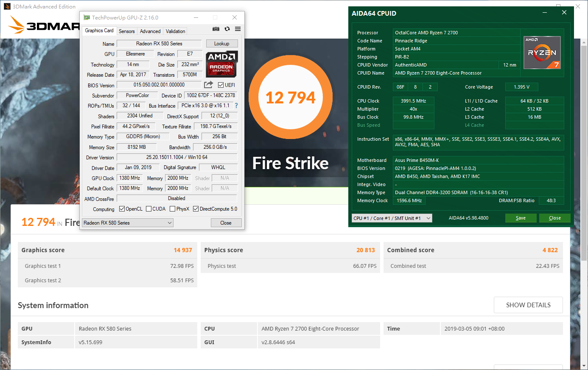Click the AMD Radeon Graphics logo
Screen dimensions: 588x370
pyautogui.click(x=221, y=64)
